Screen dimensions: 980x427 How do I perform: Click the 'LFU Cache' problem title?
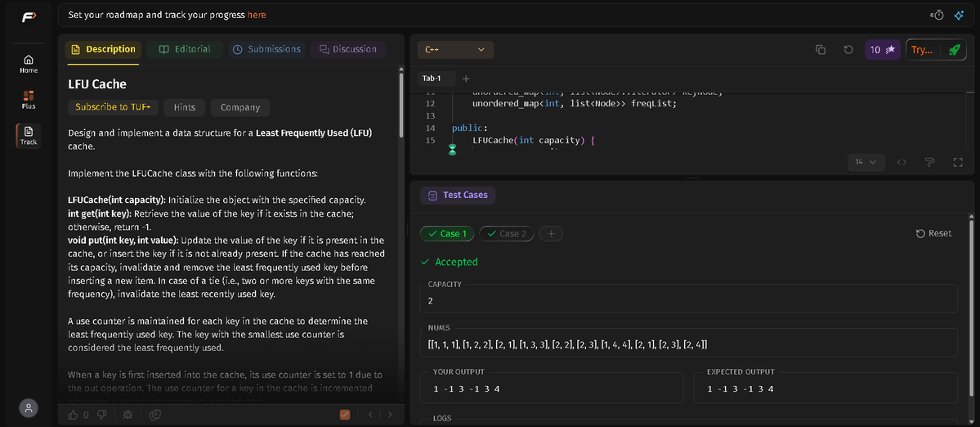(97, 83)
